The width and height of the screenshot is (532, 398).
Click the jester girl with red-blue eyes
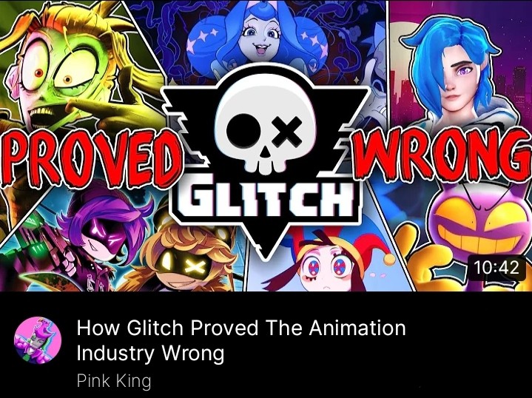pos(326,263)
